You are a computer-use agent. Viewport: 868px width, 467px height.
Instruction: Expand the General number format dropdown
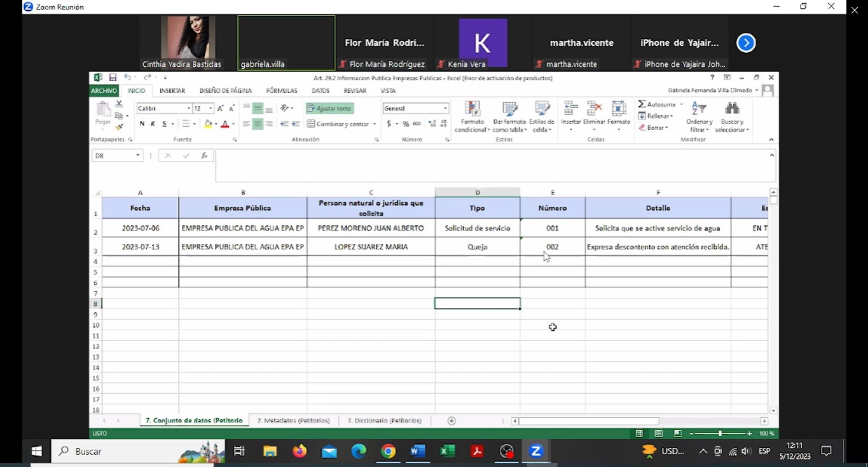445,109
